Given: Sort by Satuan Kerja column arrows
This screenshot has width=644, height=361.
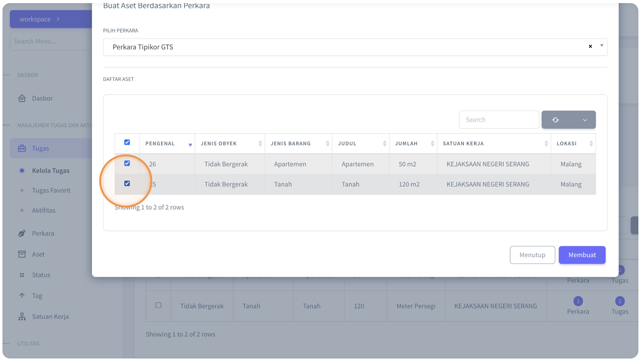Looking at the screenshot, I should [546, 143].
